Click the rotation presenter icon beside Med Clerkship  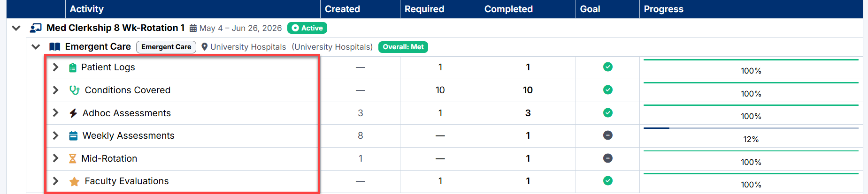point(36,28)
